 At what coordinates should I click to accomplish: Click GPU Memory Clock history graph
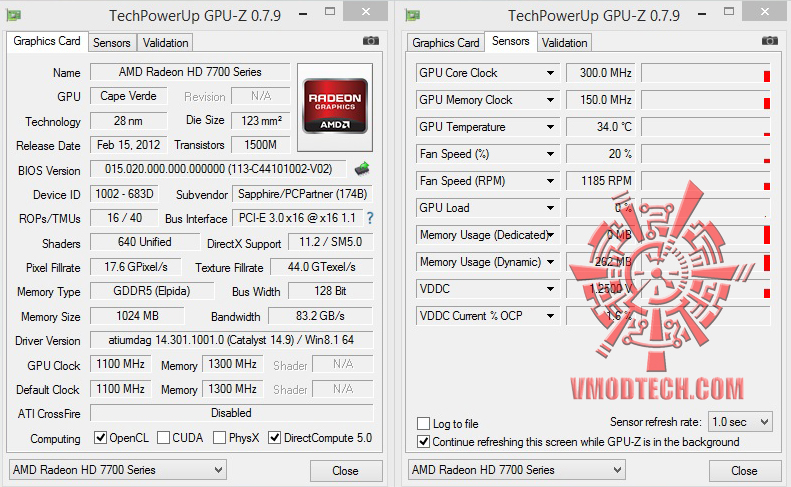click(706, 100)
